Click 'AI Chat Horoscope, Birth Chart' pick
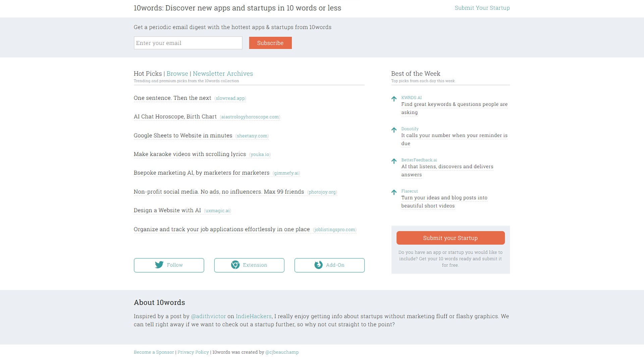The width and height of the screenshot is (644, 362). coord(175,117)
